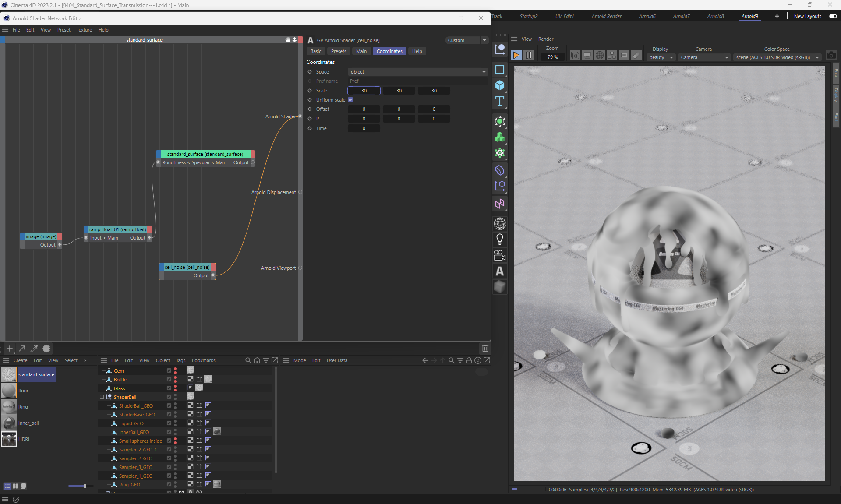Click the text spline T tool
Viewport: 841px width, 504px height.
pyautogui.click(x=500, y=102)
